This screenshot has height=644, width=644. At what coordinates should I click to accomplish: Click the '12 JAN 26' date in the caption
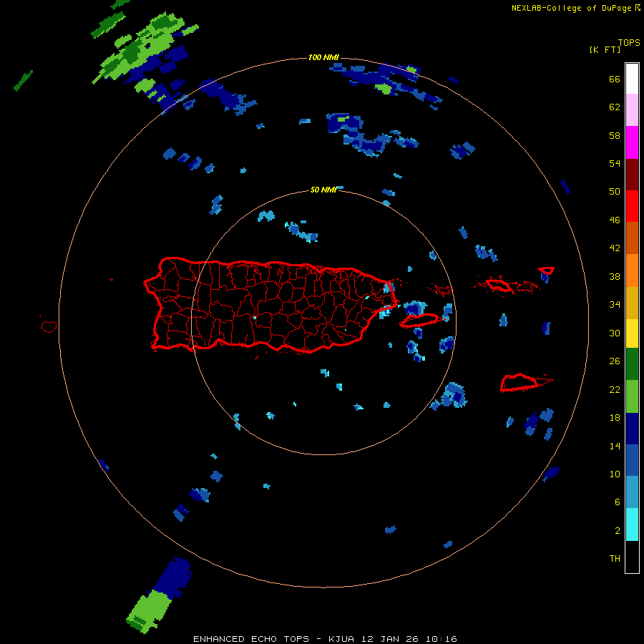391,639
